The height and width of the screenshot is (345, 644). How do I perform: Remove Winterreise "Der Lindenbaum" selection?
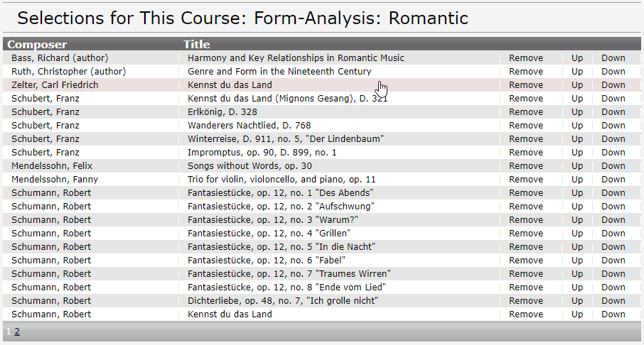pyautogui.click(x=526, y=139)
